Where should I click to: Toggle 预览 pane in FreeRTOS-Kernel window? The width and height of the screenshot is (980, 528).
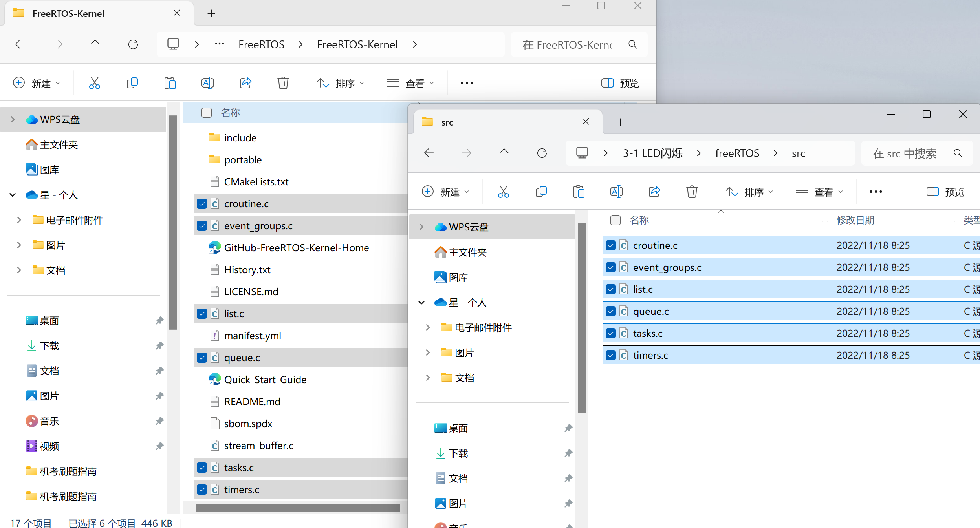[x=620, y=83]
